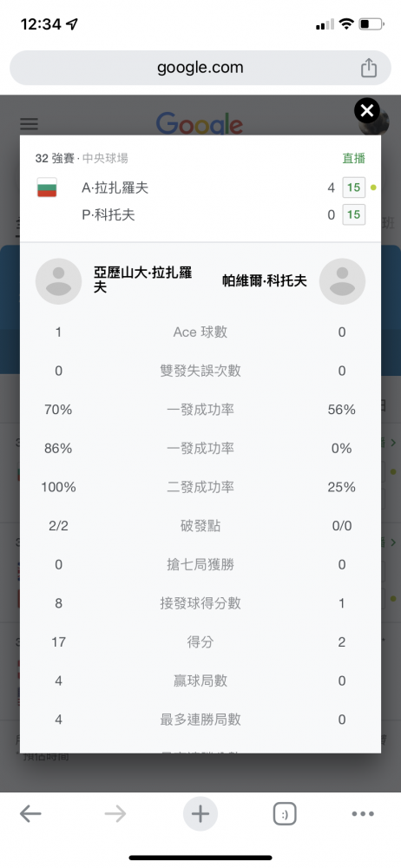Tap the share icon in address bar

pos(369,68)
